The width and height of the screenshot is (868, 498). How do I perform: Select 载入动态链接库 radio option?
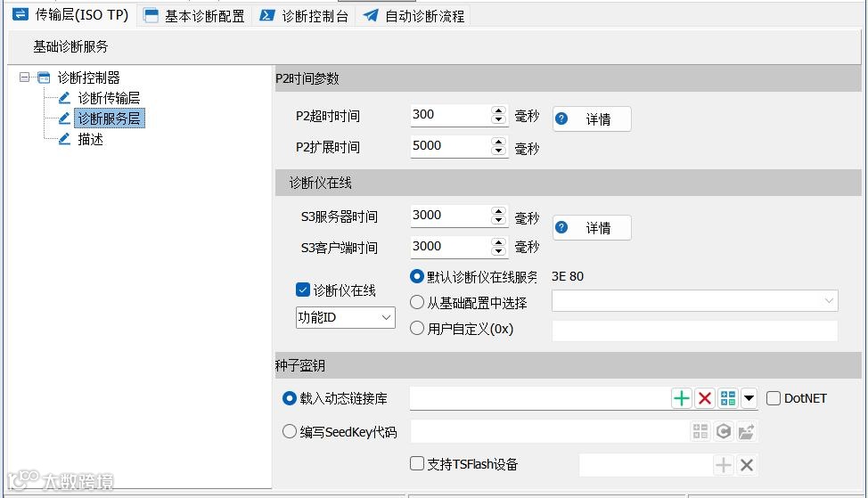(289, 398)
